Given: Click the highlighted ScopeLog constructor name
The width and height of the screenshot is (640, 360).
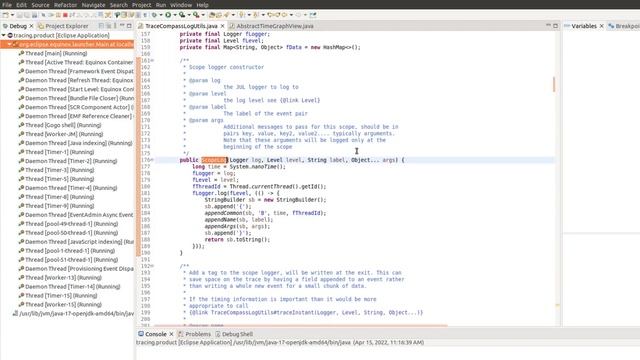Looking at the screenshot, I should tap(213, 160).
